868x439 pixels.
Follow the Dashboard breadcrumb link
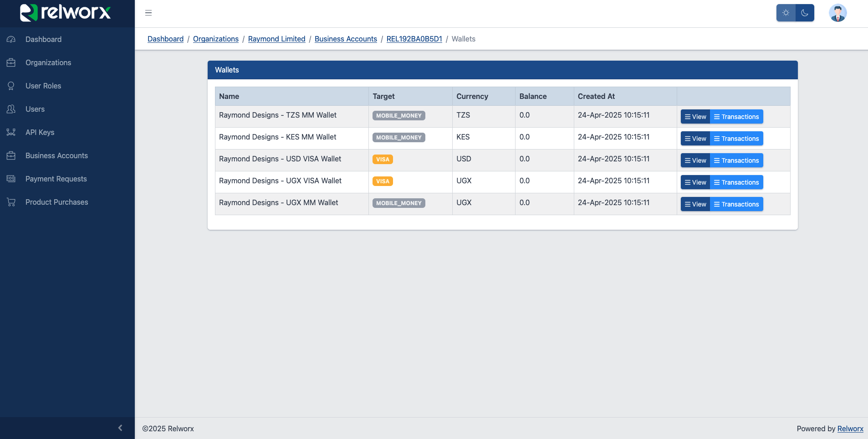(x=165, y=39)
